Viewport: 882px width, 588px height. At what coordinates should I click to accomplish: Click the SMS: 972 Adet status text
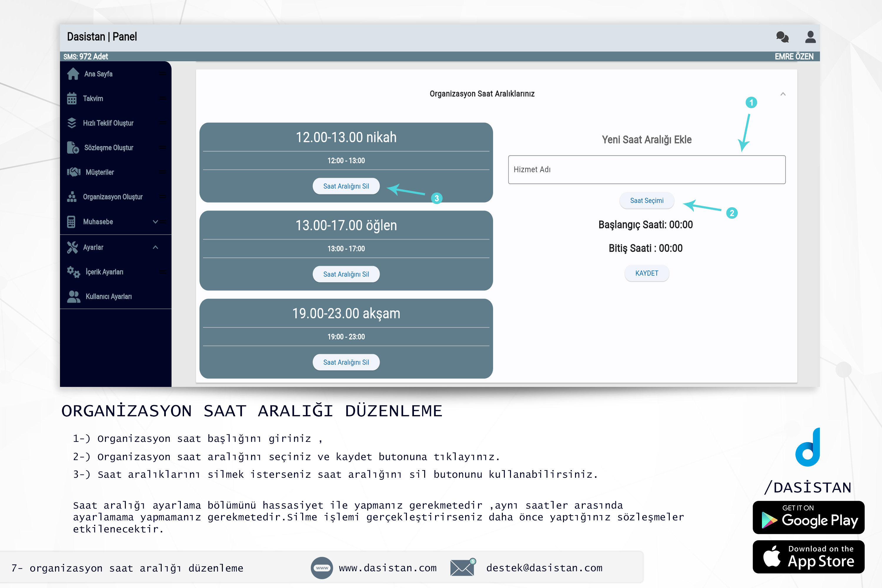pos(86,57)
